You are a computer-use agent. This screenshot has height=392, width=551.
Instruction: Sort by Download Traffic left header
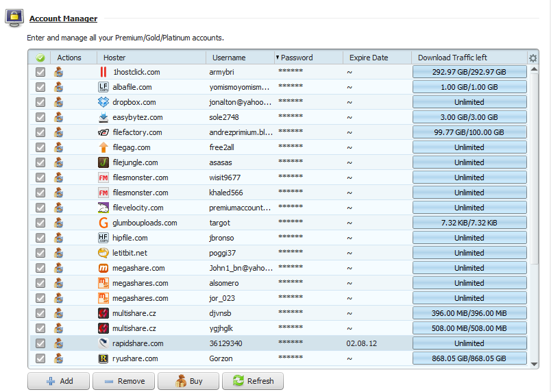(x=469, y=58)
